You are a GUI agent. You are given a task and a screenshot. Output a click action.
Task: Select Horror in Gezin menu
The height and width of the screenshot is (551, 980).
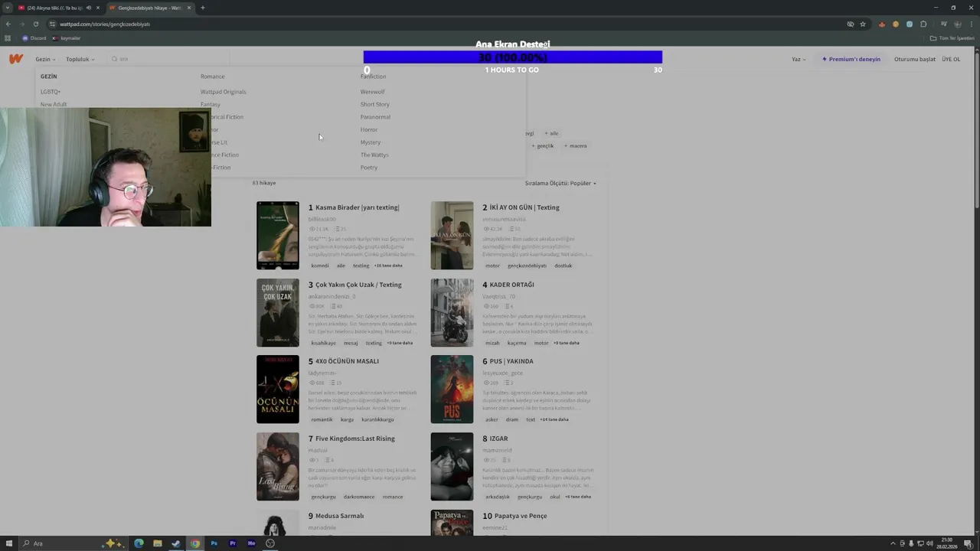tap(369, 129)
